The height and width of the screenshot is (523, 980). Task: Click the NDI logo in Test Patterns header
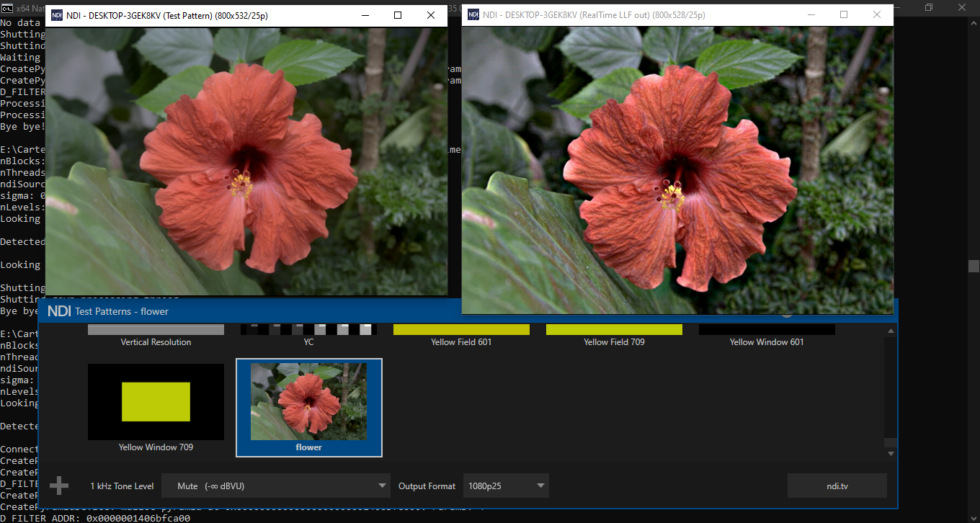(x=59, y=311)
